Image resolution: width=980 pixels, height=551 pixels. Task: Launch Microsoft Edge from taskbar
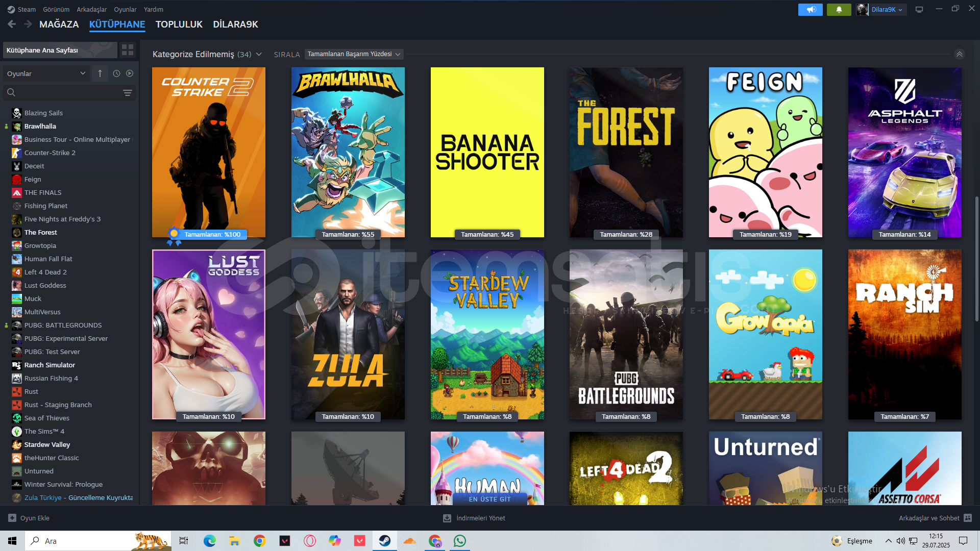tap(210, 541)
